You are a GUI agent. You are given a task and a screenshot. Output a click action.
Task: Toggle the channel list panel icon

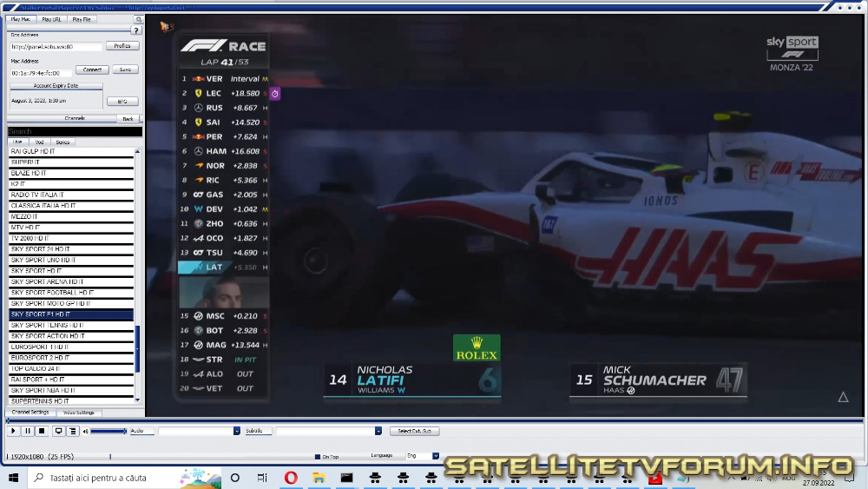coord(73,431)
